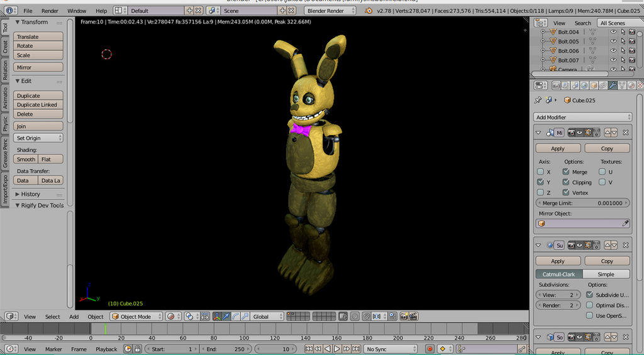644x355 pixels.
Task: Open the Set Origin dropdown
Action: tap(38, 138)
